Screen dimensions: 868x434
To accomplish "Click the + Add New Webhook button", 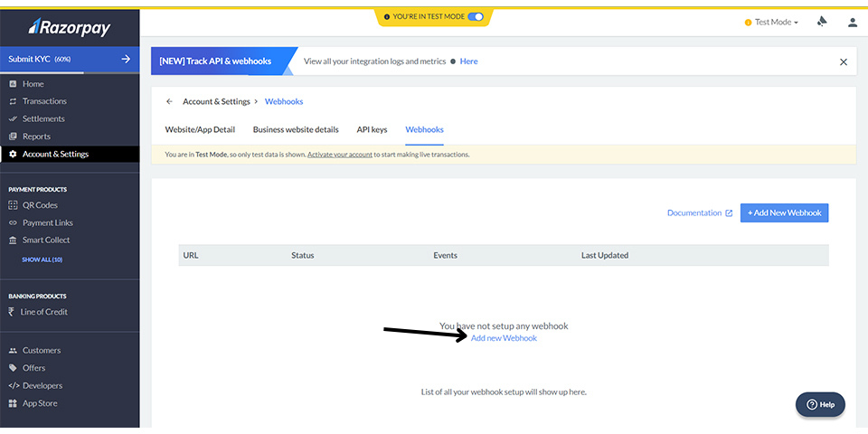I will [784, 212].
